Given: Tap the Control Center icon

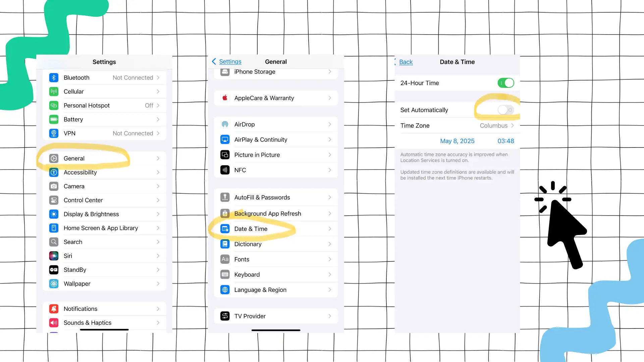Looking at the screenshot, I should click(x=54, y=200).
